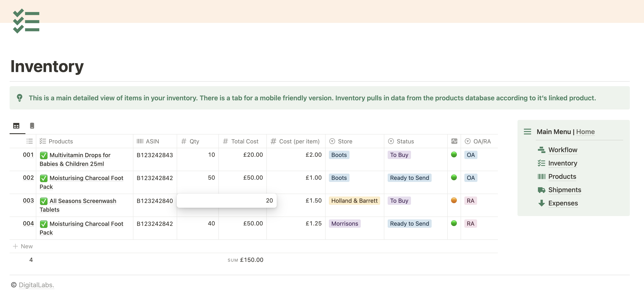The width and height of the screenshot is (644, 306).
Task: Click the checkmark emoji on Moisturising Charcoal Foot Pack
Action: [44, 178]
